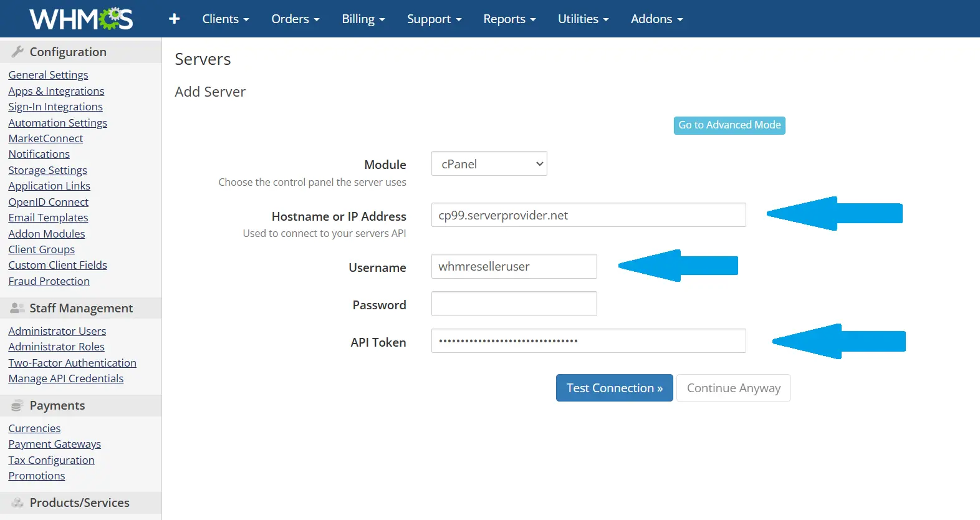Click the plus quick-add icon
This screenshot has height=520, width=980.
[x=175, y=19]
